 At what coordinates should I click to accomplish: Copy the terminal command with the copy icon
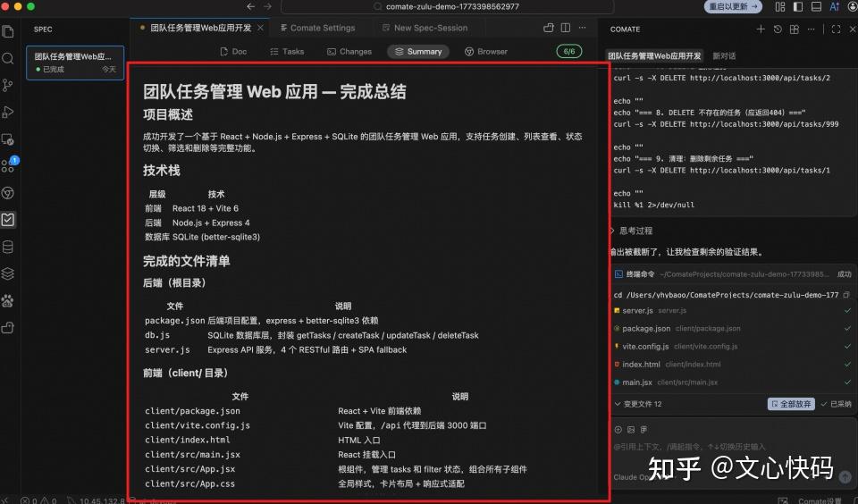point(846,295)
